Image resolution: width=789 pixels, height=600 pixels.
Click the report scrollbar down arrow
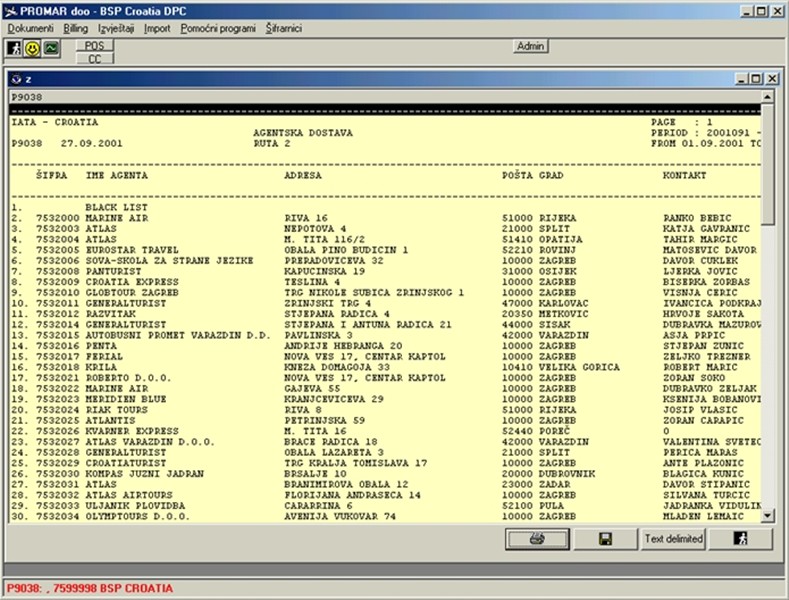click(767, 515)
